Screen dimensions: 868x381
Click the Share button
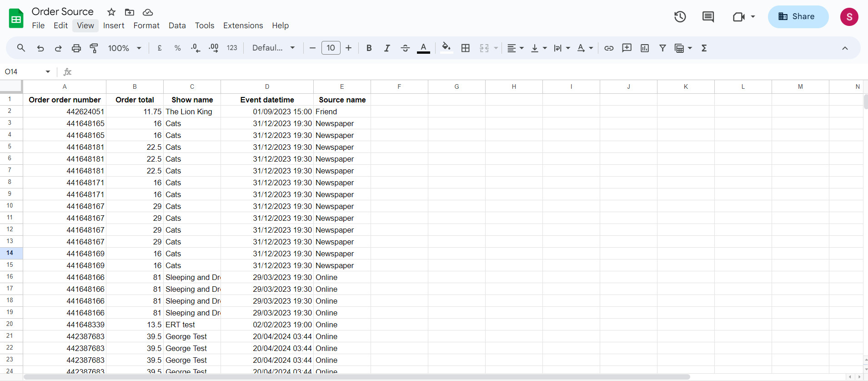click(798, 17)
